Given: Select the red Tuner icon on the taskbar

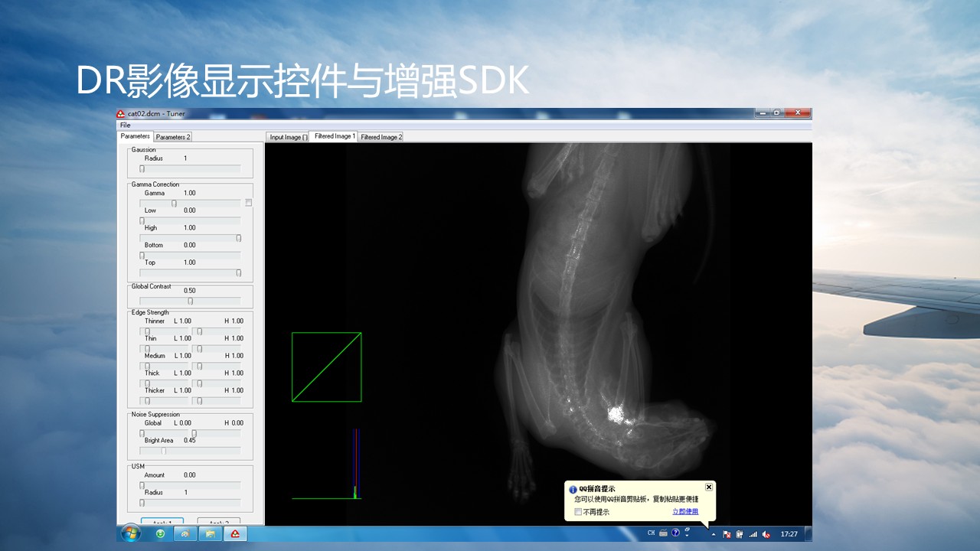Looking at the screenshot, I should [x=234, y=534].
